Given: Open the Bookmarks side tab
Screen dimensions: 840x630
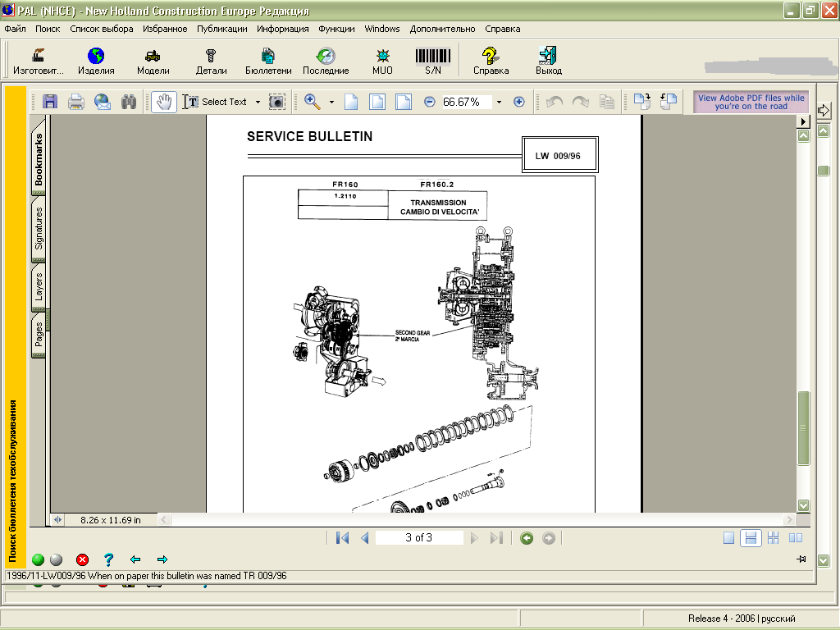Looking at the screenshot, I should point(39,159).
